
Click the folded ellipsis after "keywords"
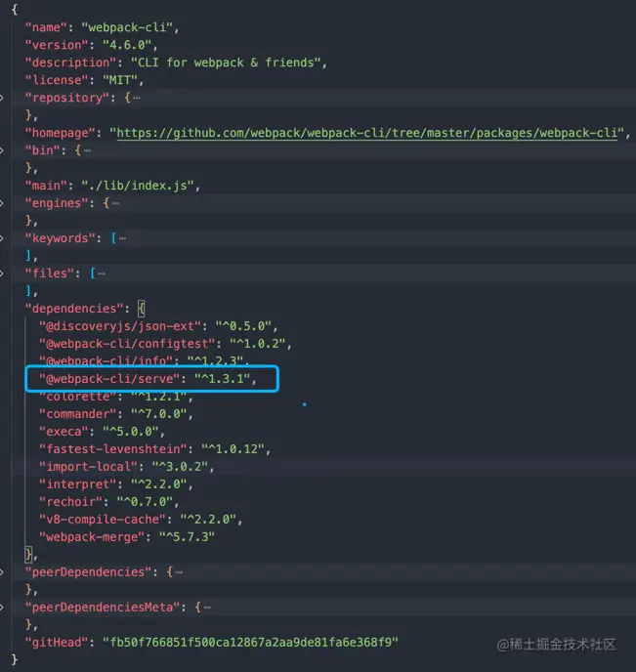pos(122,238)
